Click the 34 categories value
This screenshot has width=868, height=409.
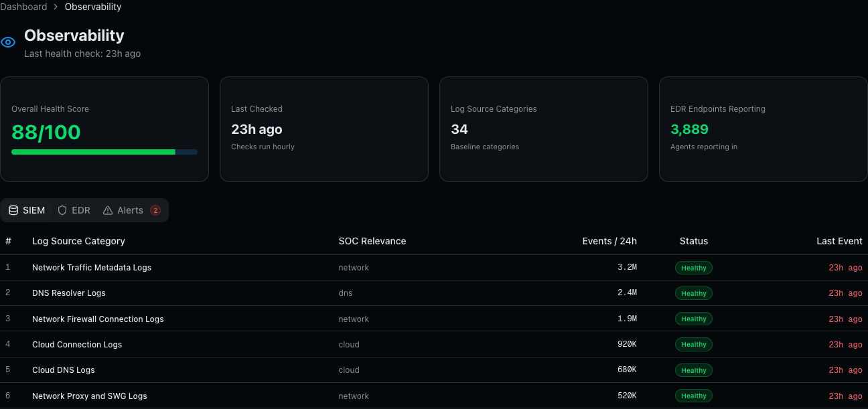459,129
